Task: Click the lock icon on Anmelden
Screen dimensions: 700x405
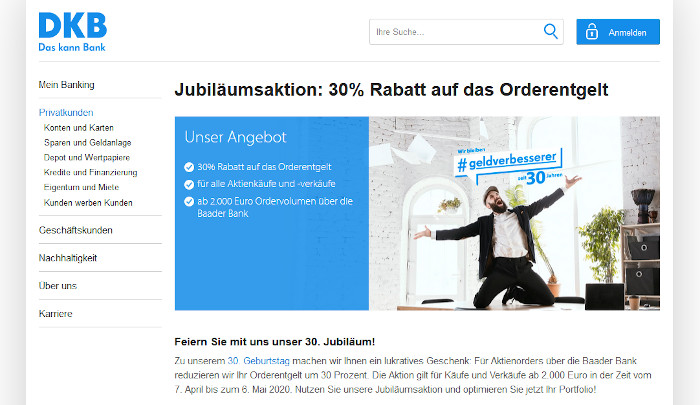Action: (592, 32)
